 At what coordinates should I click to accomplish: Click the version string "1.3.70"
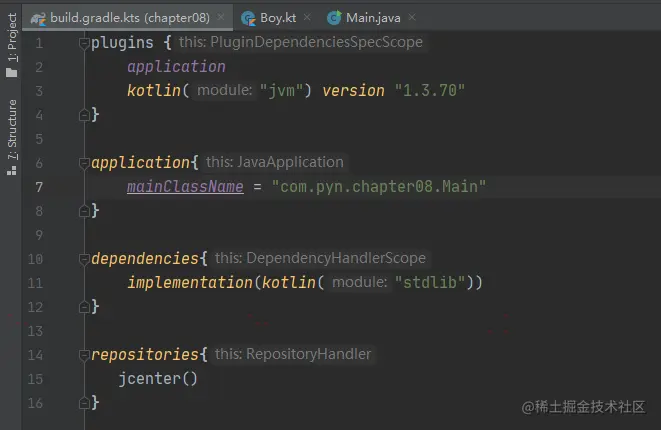tap(430, 90)
